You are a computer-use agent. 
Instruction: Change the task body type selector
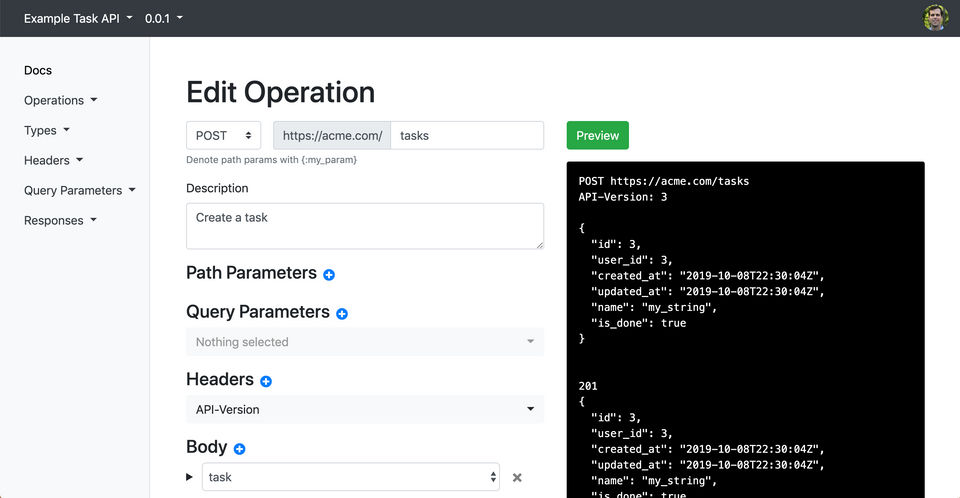(x=351, y=477)
